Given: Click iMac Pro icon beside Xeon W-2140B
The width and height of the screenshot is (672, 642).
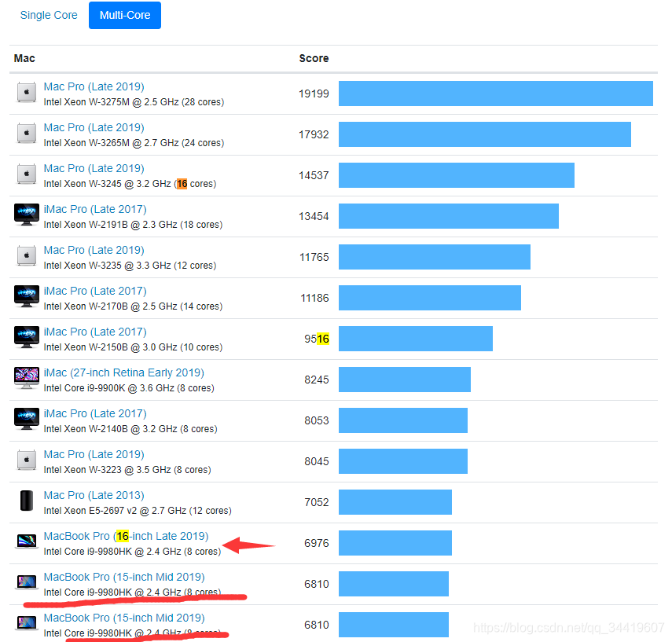Looking at the screenshot, I should point(27,419).
